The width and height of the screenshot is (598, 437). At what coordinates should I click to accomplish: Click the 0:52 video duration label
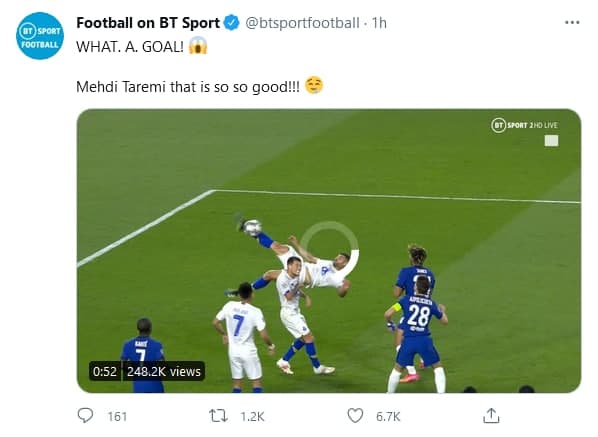[x=104, y=371]
